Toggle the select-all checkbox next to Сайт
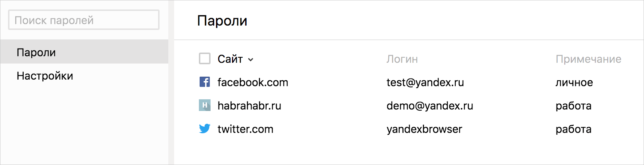 pos(205,58)
